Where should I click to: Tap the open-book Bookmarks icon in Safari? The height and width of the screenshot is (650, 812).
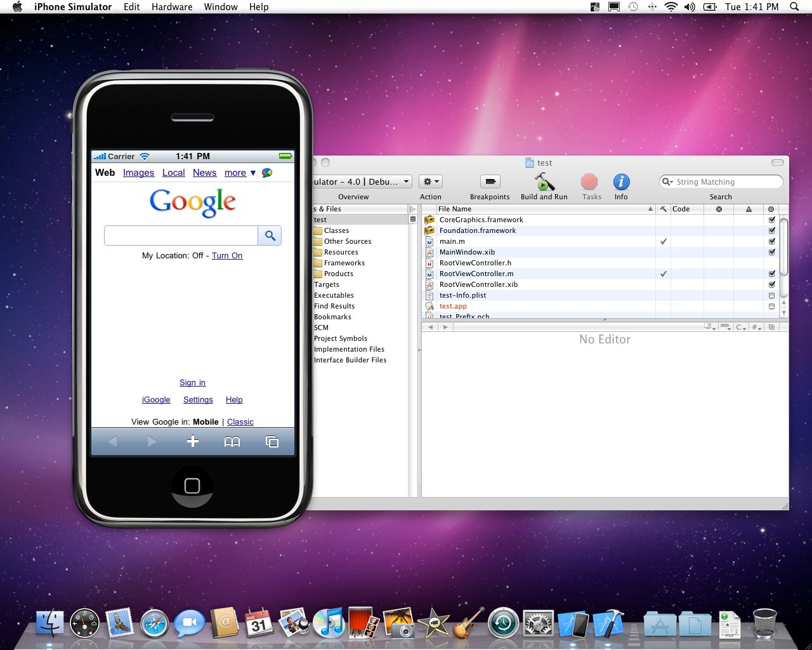(x=232, y=441)
